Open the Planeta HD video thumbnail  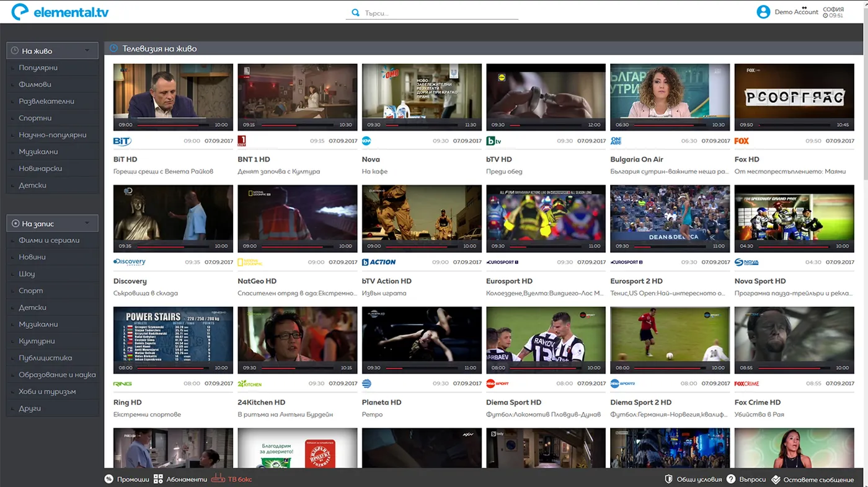coord(422,340)
